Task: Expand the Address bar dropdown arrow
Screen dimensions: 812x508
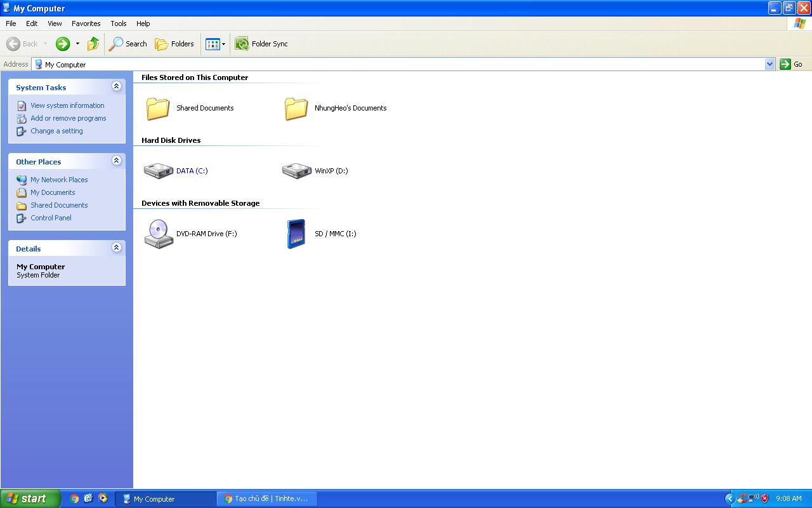Action: [x=769, y=64]
